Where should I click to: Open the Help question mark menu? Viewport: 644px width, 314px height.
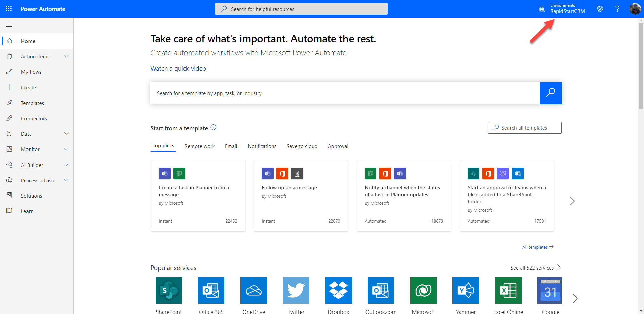(x=618, y=9)
